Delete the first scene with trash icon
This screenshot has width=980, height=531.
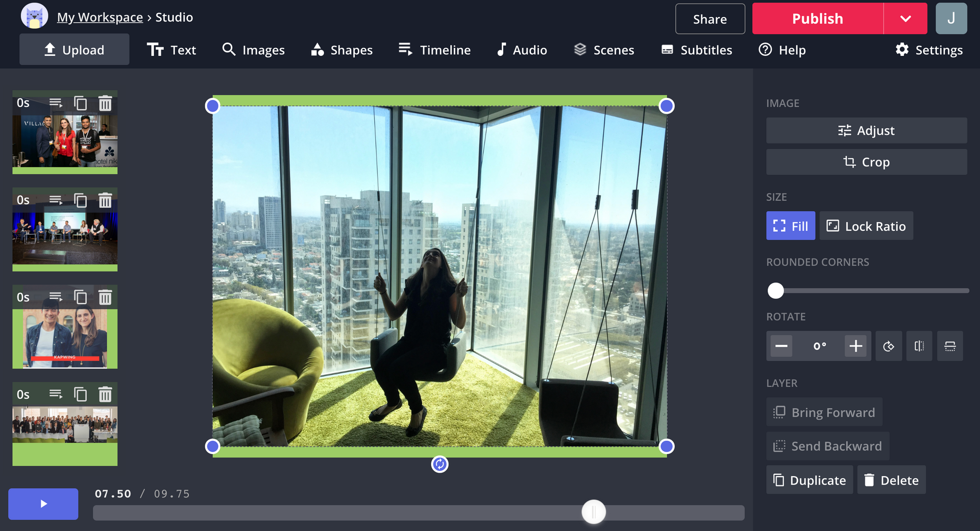pos(105,103)
